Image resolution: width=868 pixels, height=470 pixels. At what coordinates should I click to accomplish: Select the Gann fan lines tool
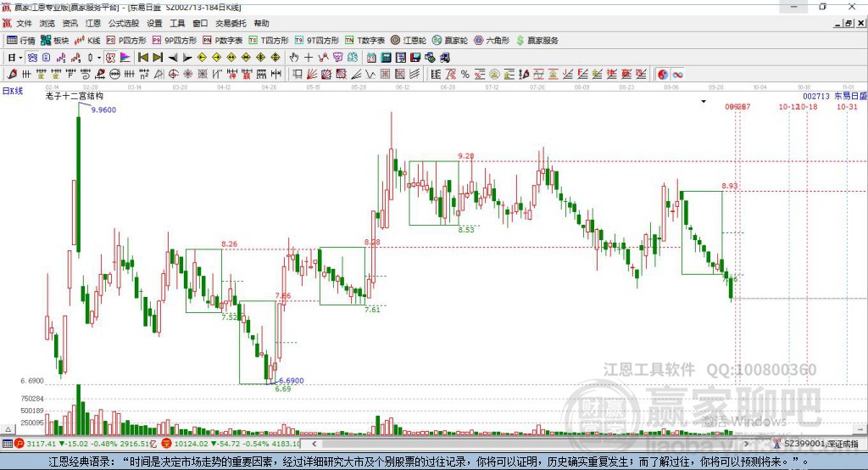click(312, 75)
